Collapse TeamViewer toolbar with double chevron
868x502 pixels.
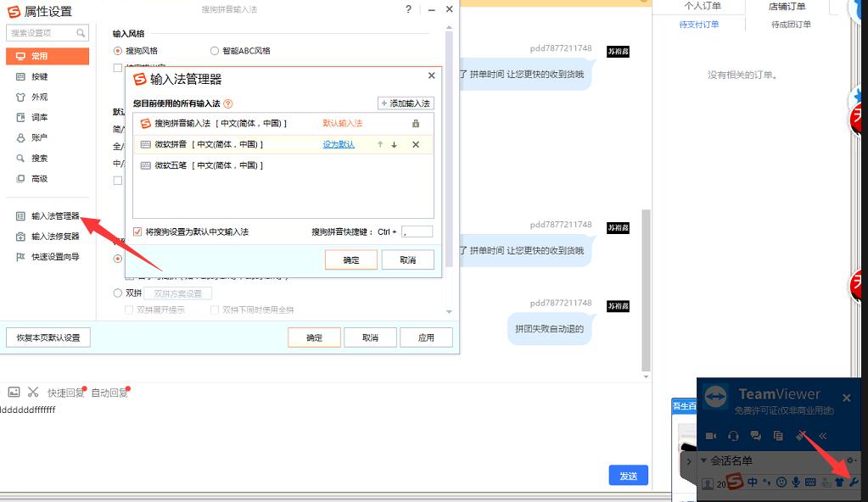point(823,436)
